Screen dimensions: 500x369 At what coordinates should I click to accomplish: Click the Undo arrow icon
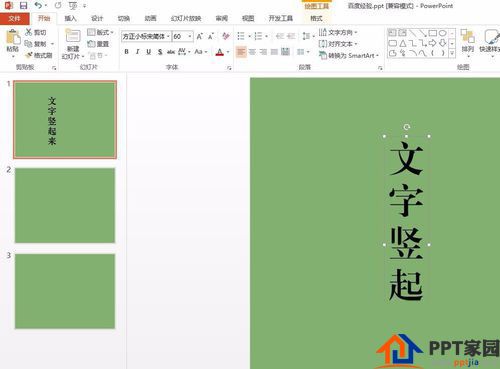point(39,5)
